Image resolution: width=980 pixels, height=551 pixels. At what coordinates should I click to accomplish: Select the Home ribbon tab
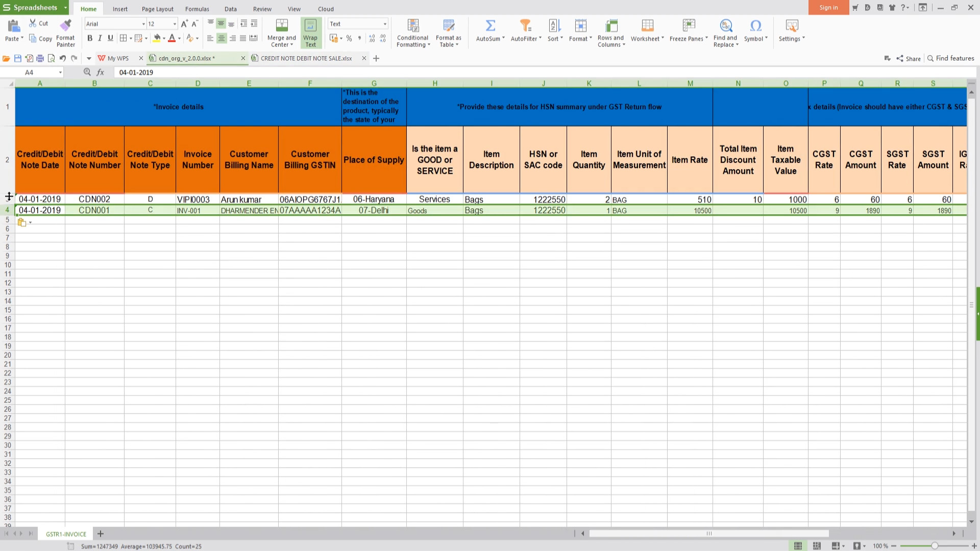[88, 8]
